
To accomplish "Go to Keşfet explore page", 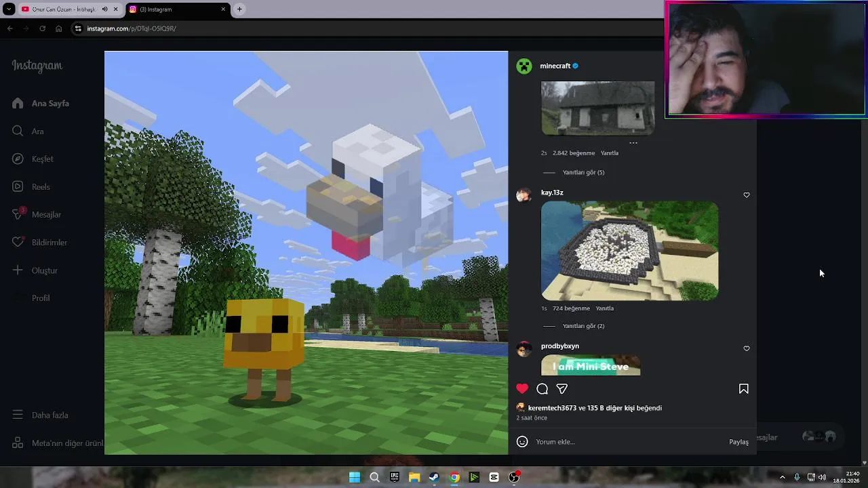I will [x=33, y=159].
